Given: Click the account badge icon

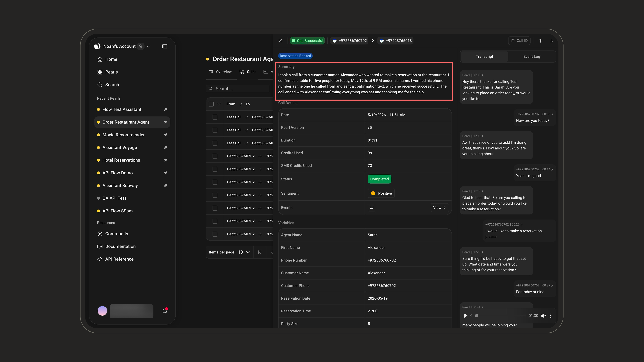Looking at the screenshot, I should [x=141, y=47].
